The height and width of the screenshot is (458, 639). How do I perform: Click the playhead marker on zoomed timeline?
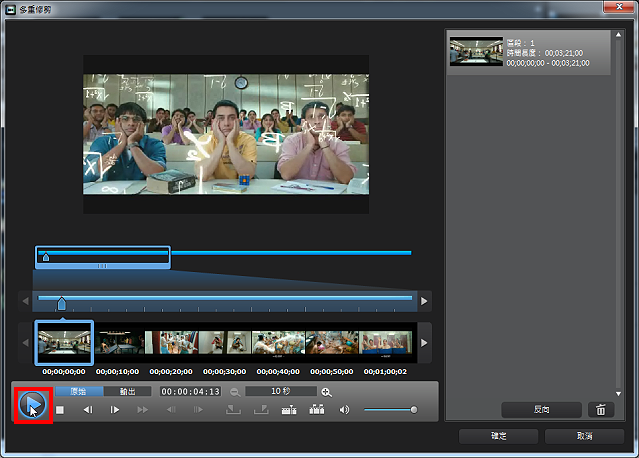point(62,304)
